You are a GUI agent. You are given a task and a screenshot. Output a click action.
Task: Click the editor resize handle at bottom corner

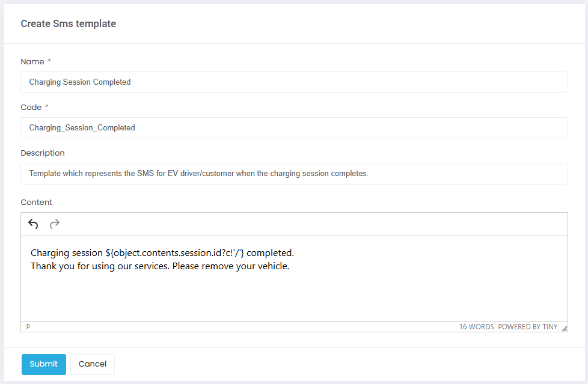tap(564, 328)
